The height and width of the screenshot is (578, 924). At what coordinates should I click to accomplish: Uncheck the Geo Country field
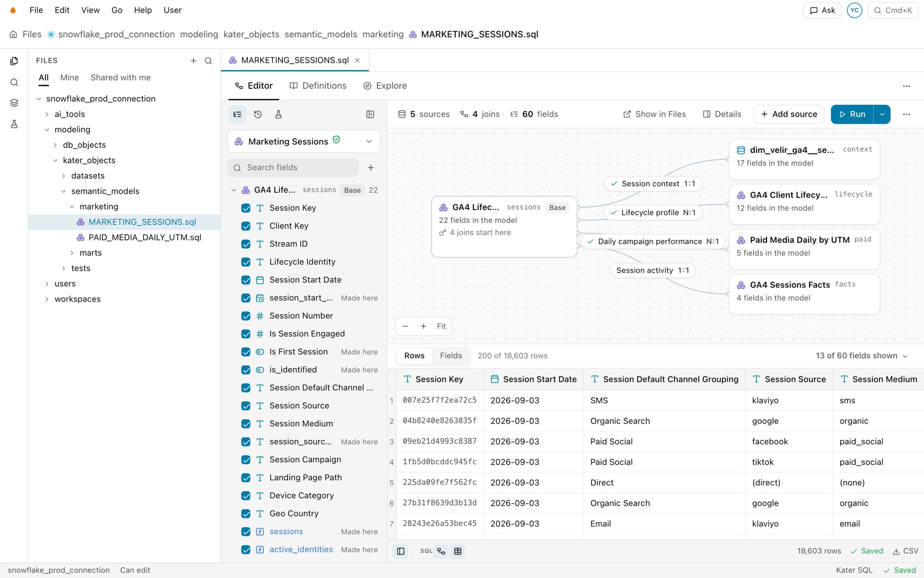[x=246, y=514]
